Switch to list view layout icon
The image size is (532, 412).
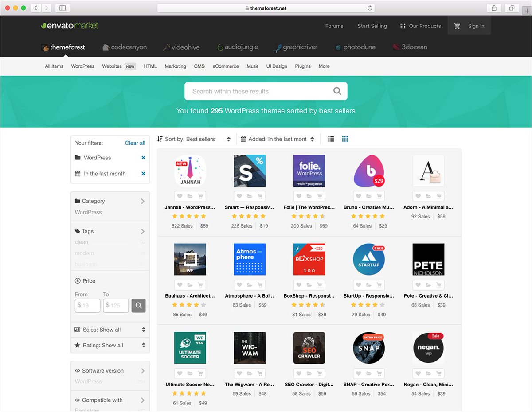point(331,139)
